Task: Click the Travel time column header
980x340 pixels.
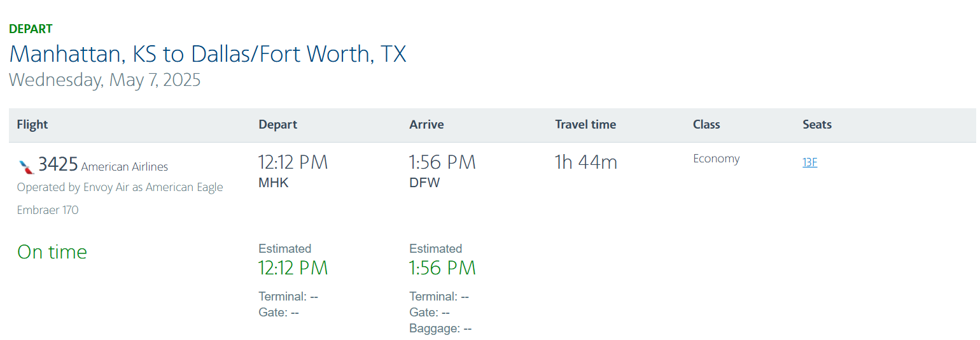Action: 585,125
